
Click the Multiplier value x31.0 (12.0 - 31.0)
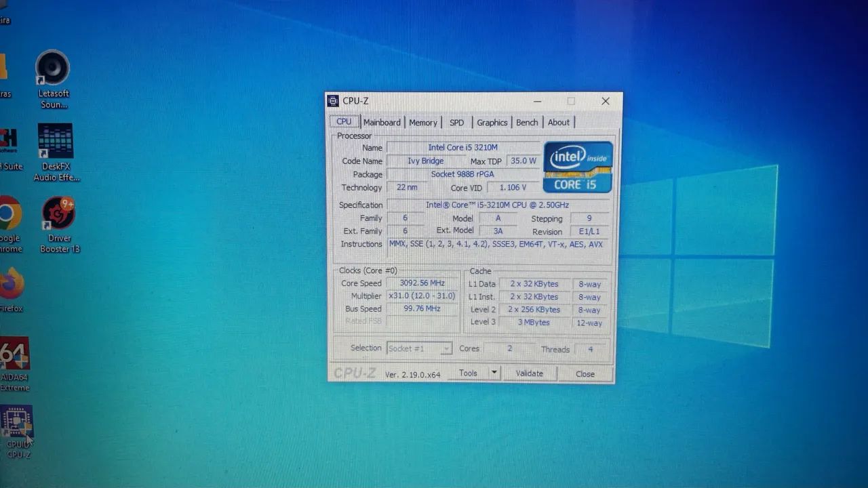[x=422, y=296]
